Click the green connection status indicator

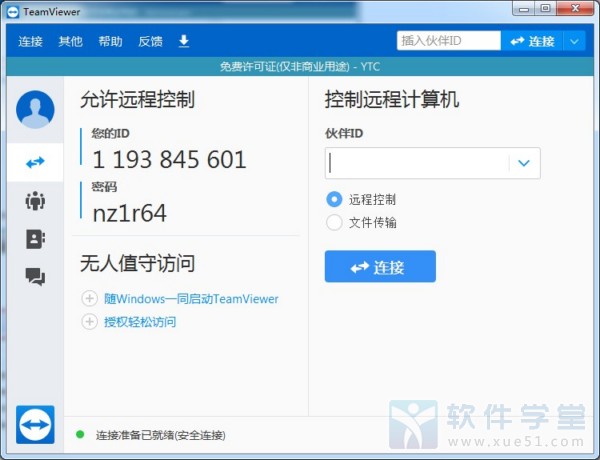(80, 434)
